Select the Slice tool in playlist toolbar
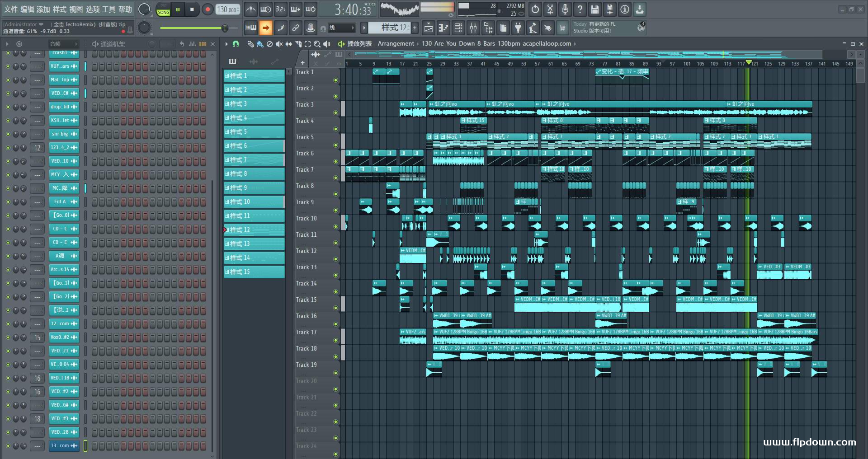The width and height of the screenshot is (868, 459). coord(298,44)
